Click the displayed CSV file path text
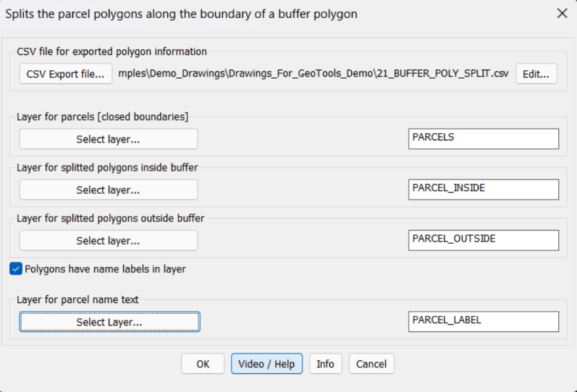Screen dimensions: 577x392 [313, 74]
